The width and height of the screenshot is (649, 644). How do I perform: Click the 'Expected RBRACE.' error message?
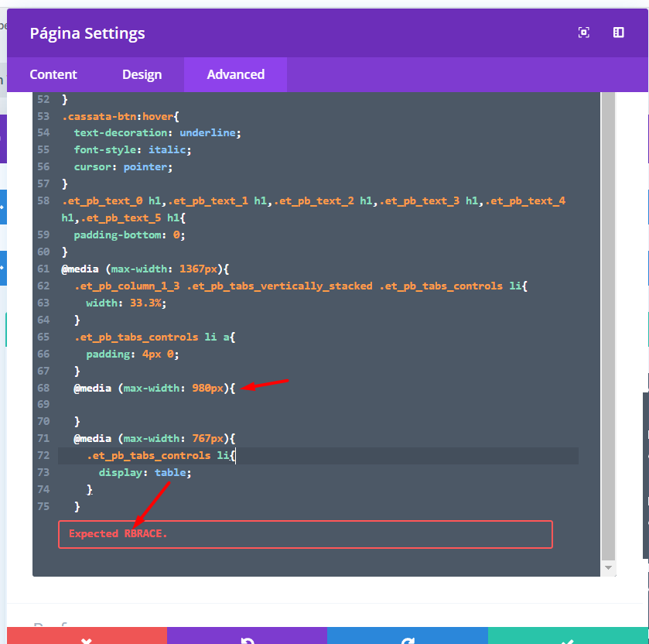[306, 534]
